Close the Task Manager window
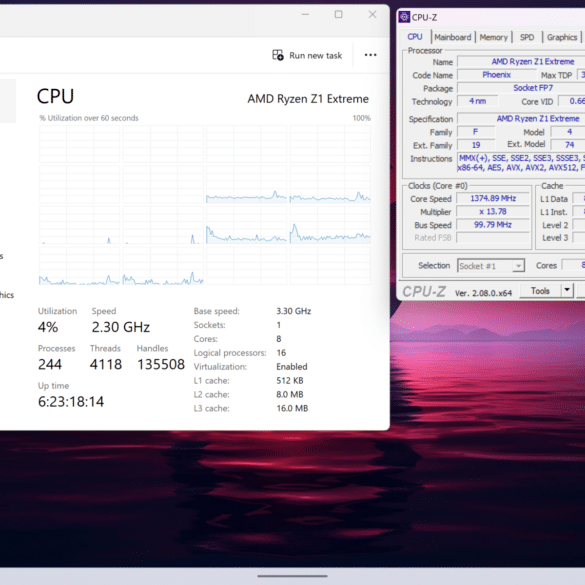The height and width of the screenshot is (585, 585). pos(372,15)
